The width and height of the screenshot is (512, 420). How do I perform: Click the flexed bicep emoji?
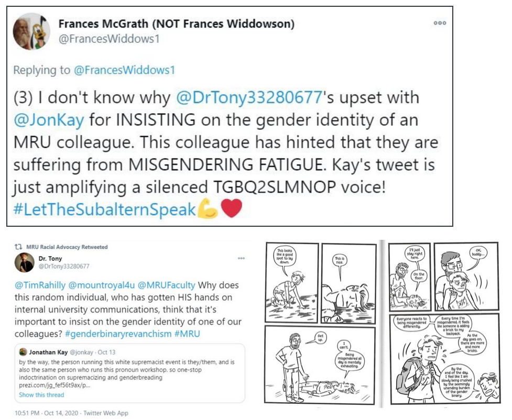click(207, 209)
